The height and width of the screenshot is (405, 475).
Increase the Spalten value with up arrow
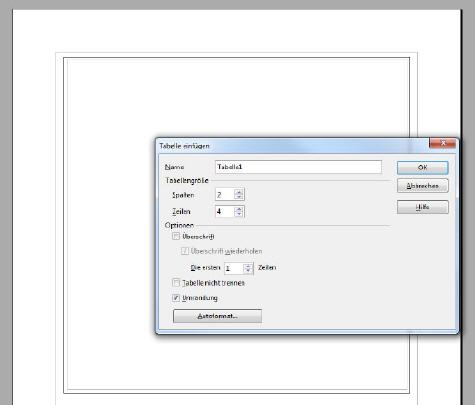tap(239, 192)
